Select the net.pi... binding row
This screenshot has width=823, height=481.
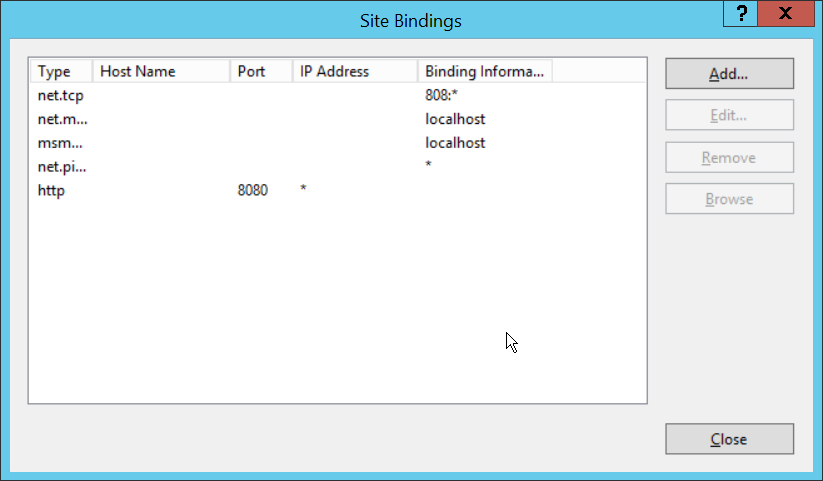pyautogui.click(x=62, y=166)
